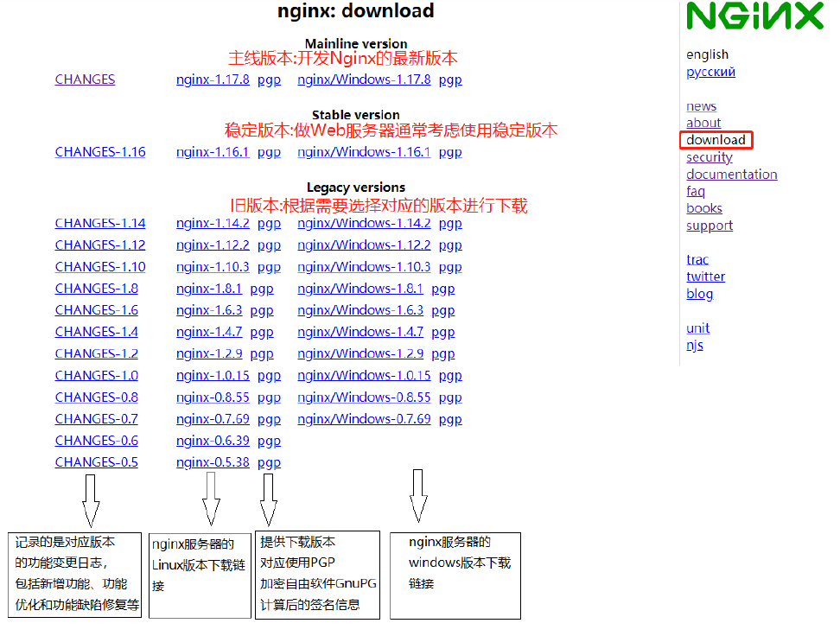Screen dimensions: 840x636
Task: Open CHANGES-1.2 changelog
Action: coord(97,353)
